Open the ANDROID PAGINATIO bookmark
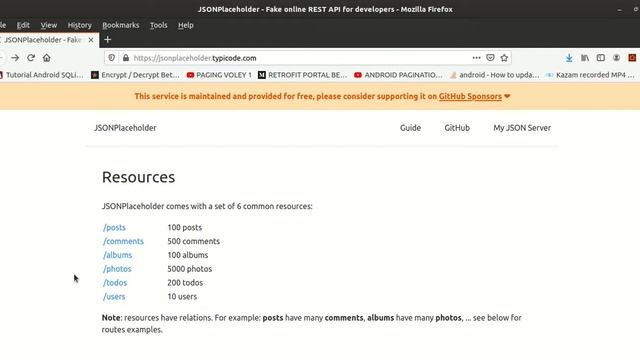Screen dimensions: 640x360 click(x=398, y=75)
